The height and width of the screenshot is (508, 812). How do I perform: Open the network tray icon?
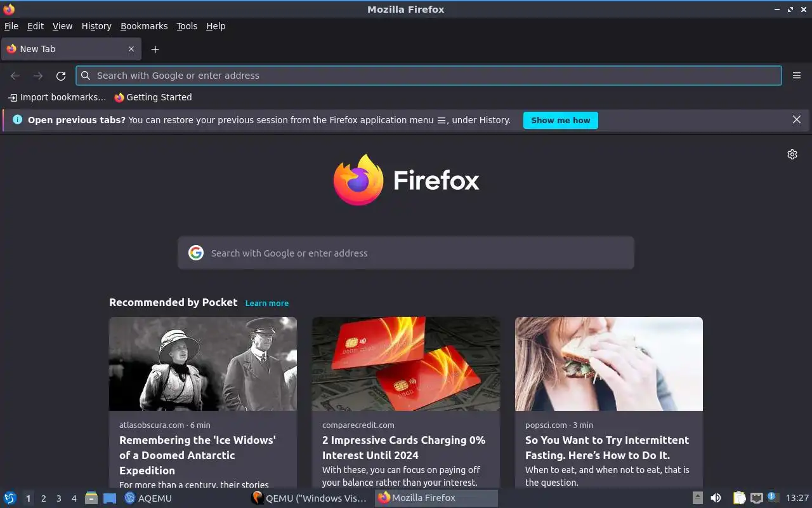point(756,498)
